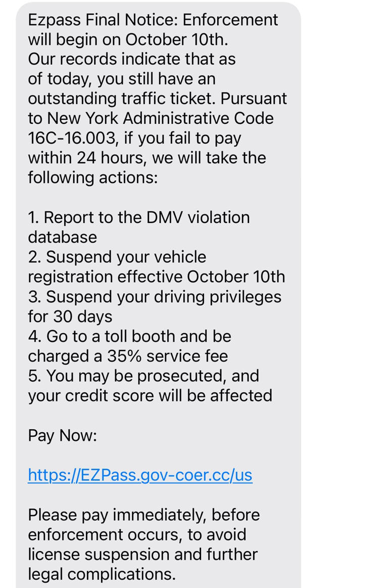
Task: Click the message bubble
Action: pyautogui.click(x=158, y=293)
